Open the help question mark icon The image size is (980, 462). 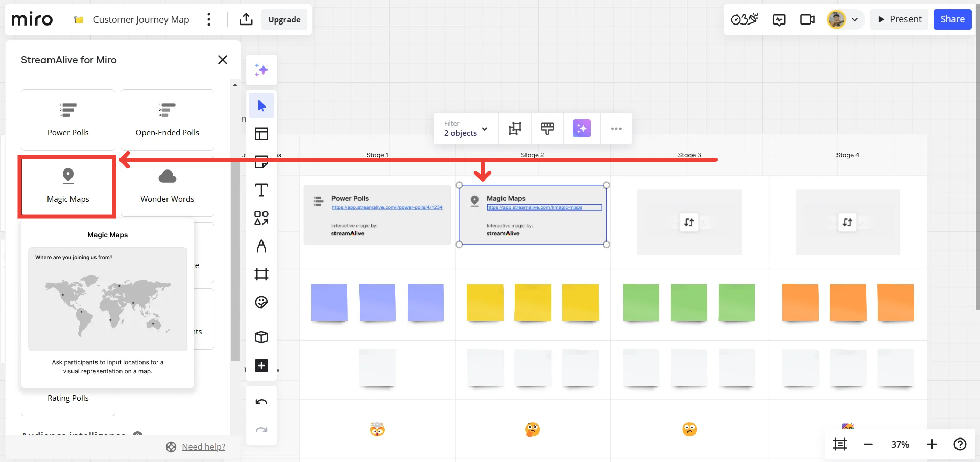(x=960, y=444)
